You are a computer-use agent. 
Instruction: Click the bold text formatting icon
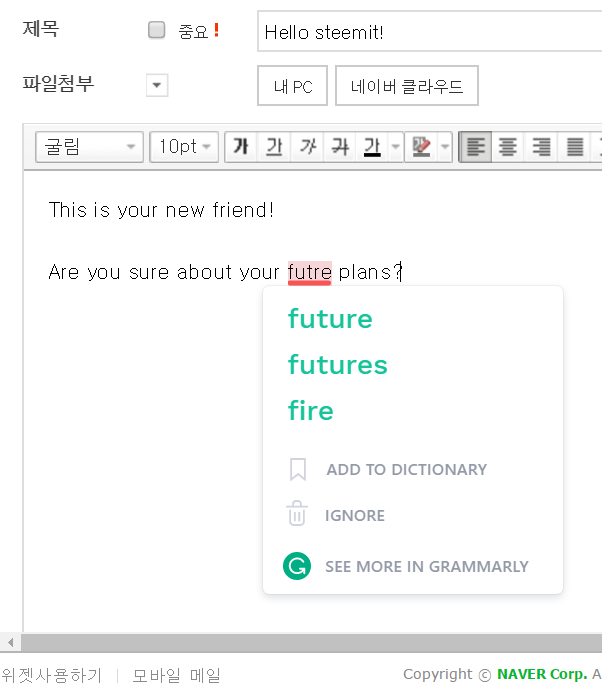point(241,147)
